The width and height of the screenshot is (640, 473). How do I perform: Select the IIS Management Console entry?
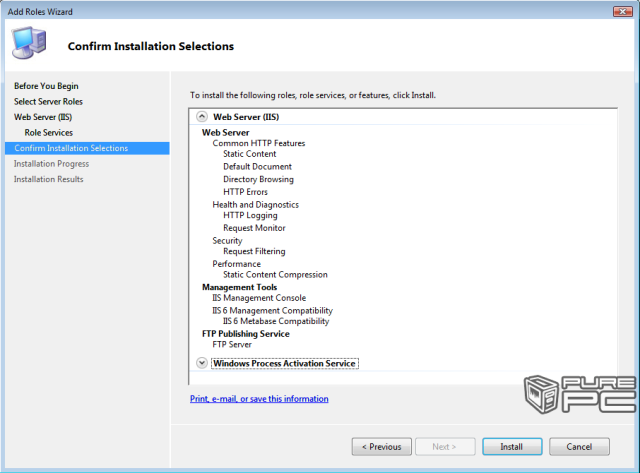pos(259,298)
